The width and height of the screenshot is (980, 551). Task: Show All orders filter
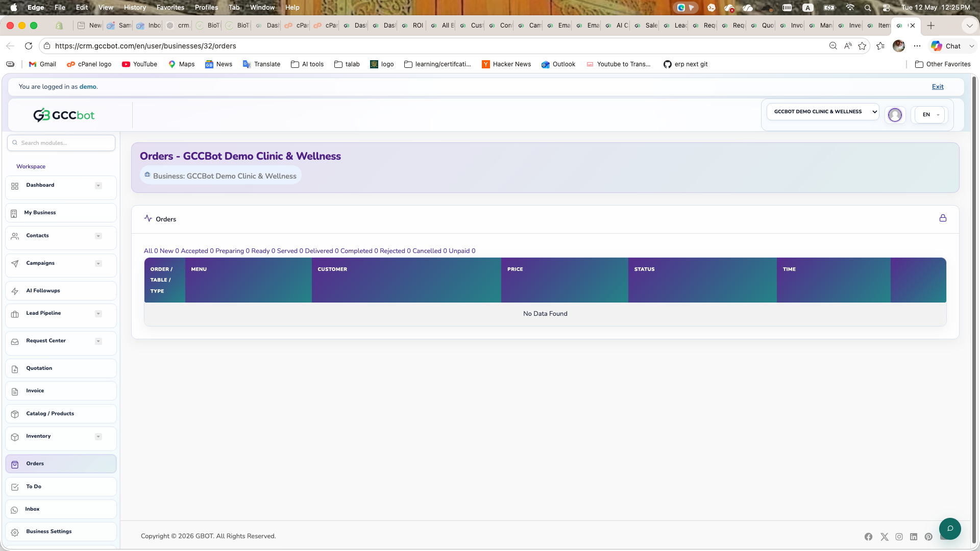point(151,251)
